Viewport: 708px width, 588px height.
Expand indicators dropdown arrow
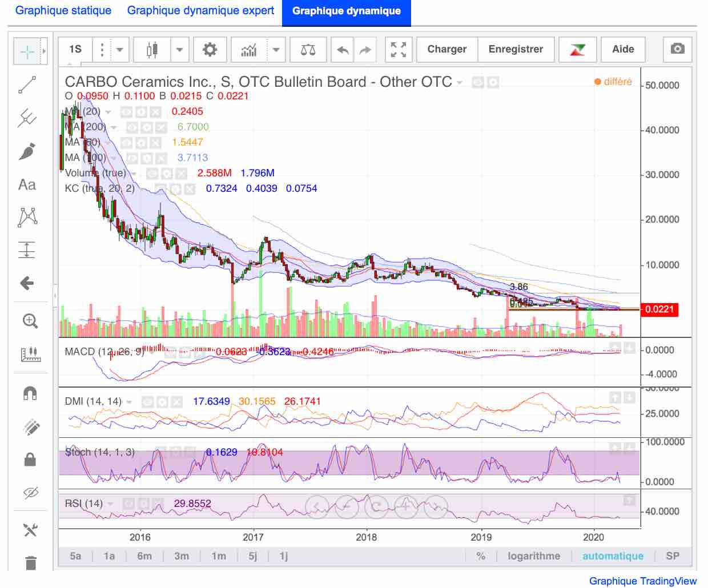276,50
